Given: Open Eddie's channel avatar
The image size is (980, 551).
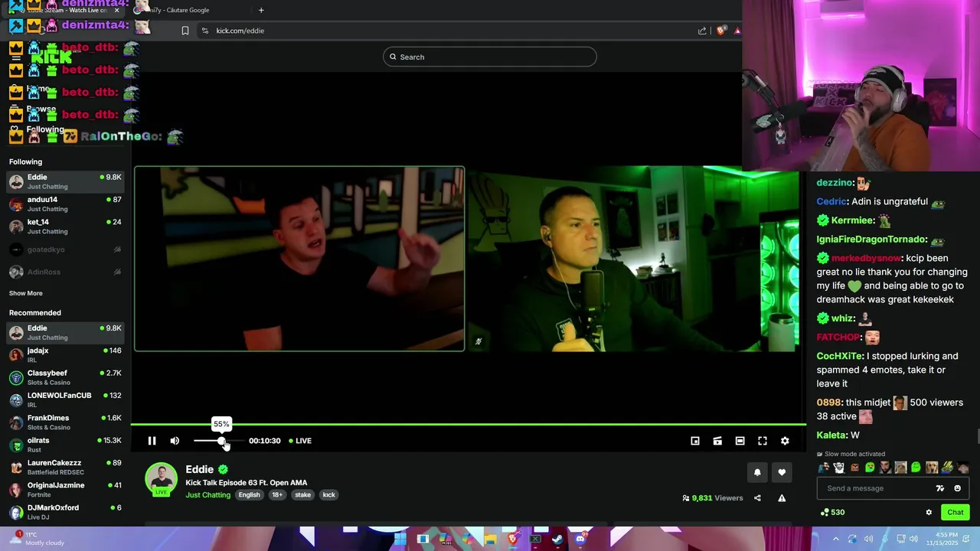Looking at the screenshot, I should click(x=161, y=478).
